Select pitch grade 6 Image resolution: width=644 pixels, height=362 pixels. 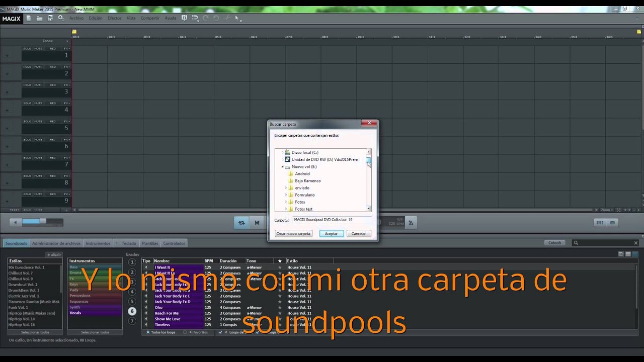132,311
